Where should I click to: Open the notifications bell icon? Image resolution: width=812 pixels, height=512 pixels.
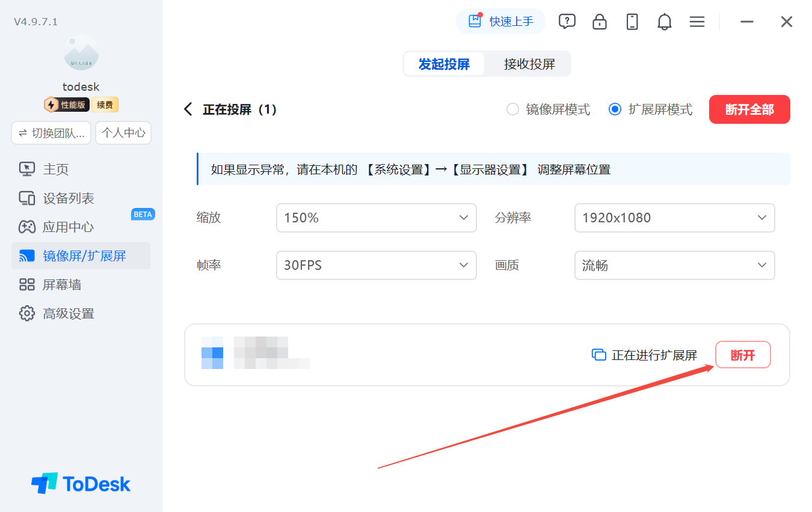coord(664,22)
